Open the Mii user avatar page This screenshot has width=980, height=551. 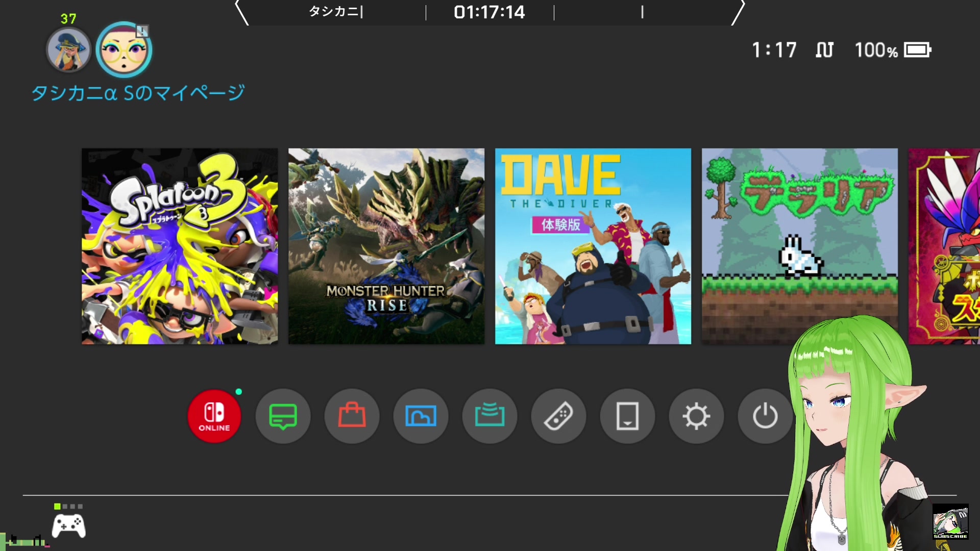point(124,49)
